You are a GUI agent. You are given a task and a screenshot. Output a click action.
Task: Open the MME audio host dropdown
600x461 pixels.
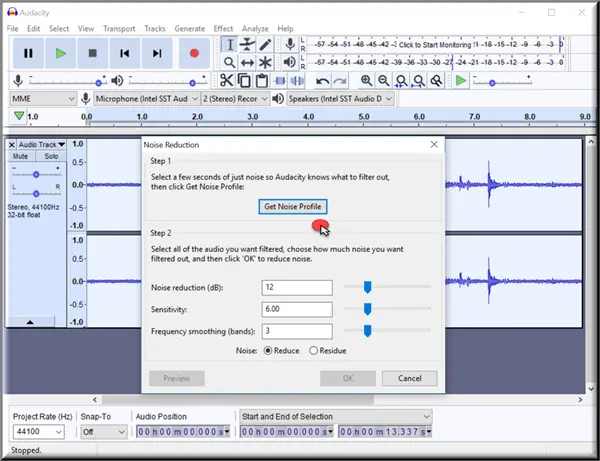42,99
